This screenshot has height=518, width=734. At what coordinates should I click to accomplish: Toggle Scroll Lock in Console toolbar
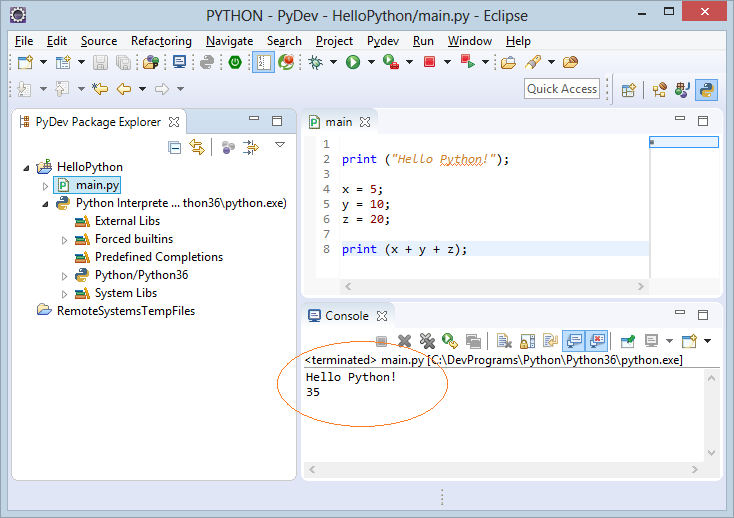pyautogui.click(x=528, y=341)
